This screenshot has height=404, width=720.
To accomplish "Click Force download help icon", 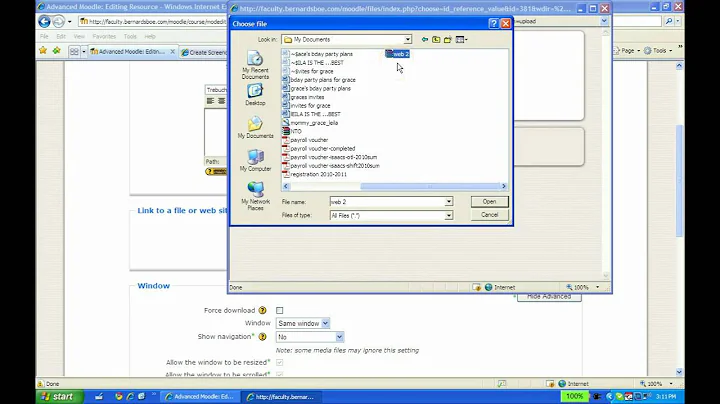I will tap(262, 310).
